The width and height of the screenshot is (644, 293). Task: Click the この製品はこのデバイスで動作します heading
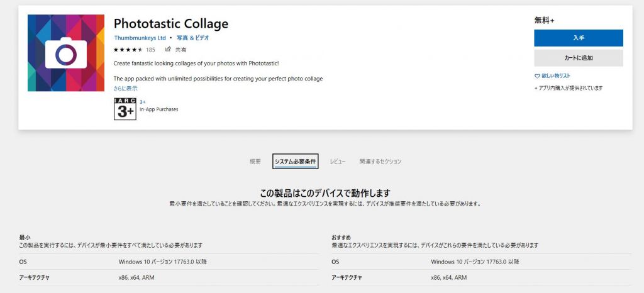(325, 193)
